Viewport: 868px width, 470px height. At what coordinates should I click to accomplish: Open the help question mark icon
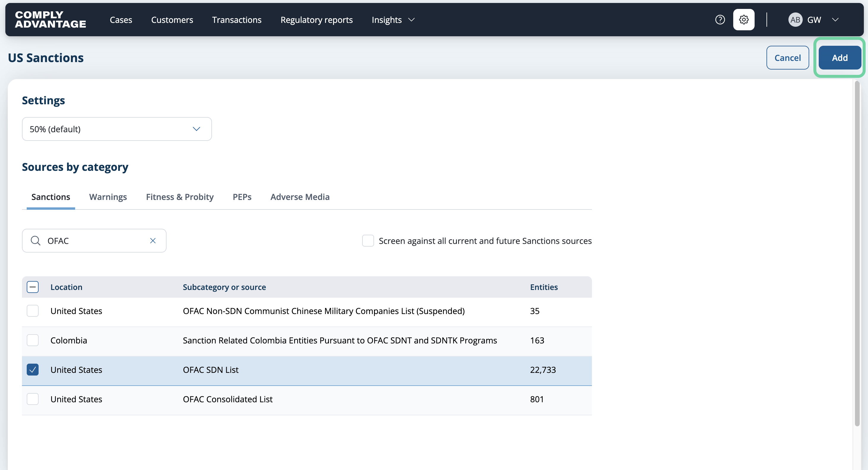[x=720, y=20]
